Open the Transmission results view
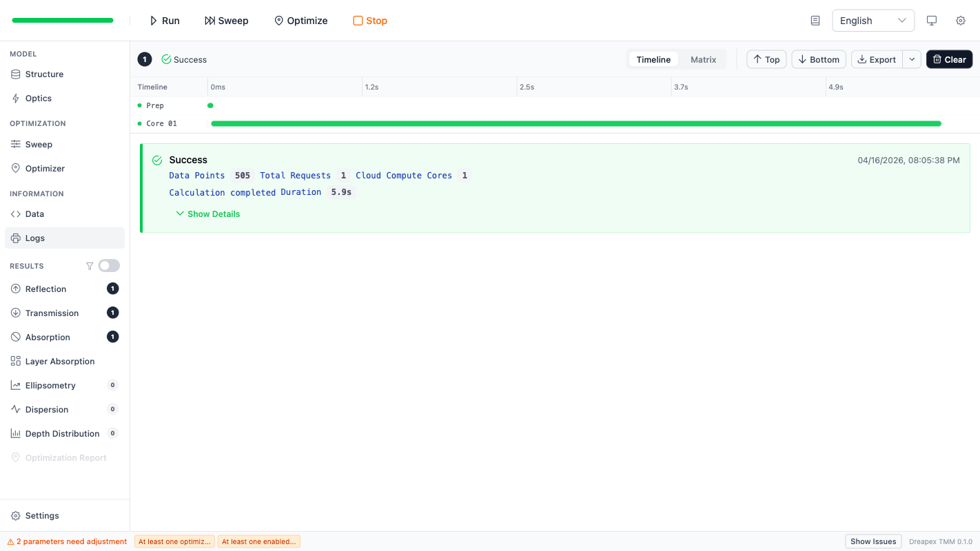 52,313
